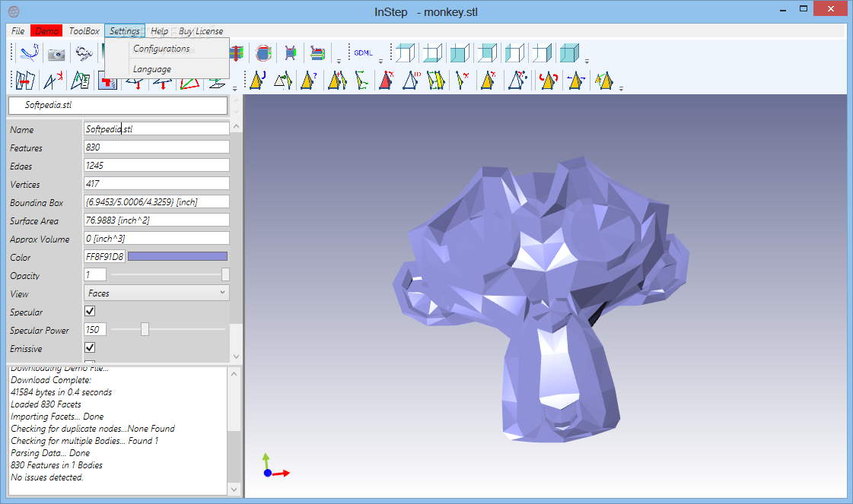853x504 pixels.
Task: Click the Specular Power value 150 field
Action: pos(94,329)
